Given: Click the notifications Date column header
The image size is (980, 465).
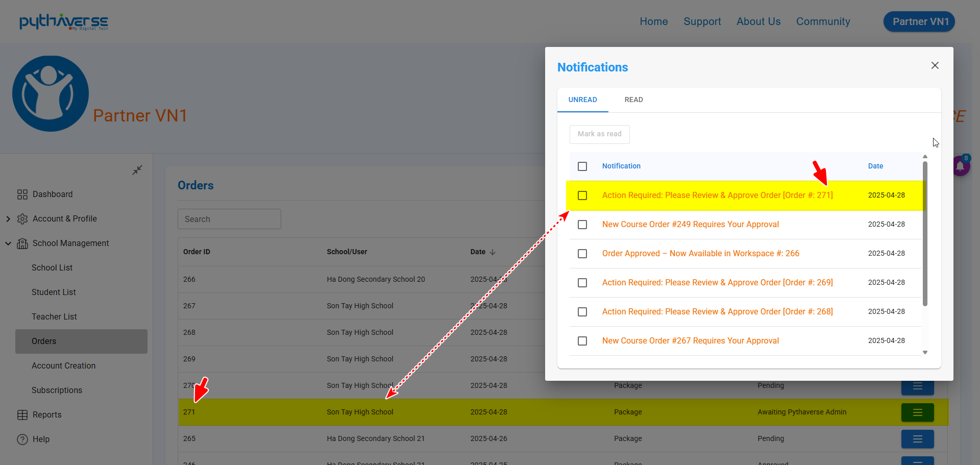Looking at the screenshot, I should point(875,166).
